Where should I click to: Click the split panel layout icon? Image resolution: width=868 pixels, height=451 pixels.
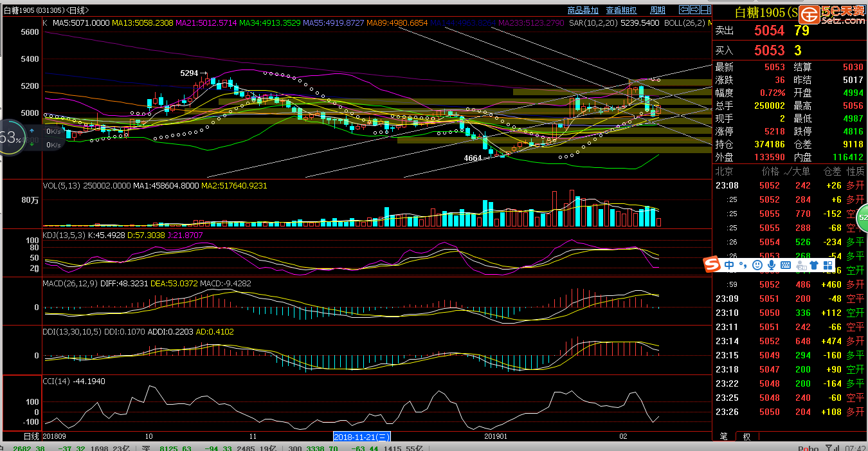[x=707, y=10]
